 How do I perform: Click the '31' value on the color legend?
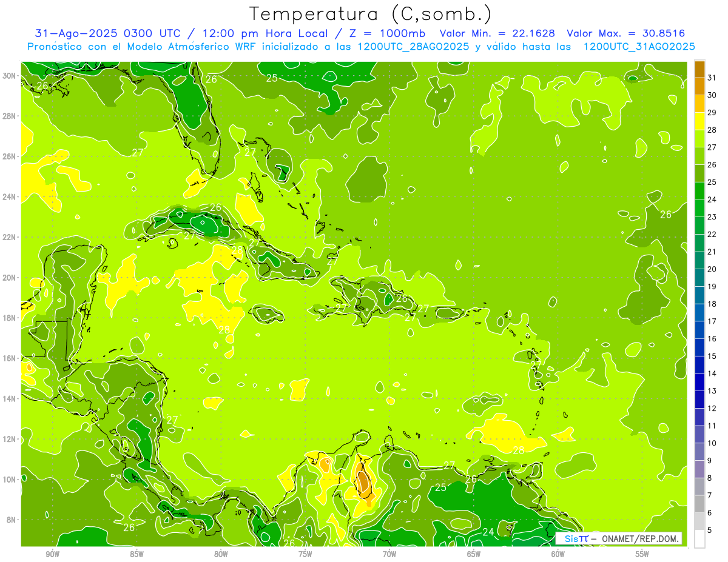pyautogui.click(x=712, y=78)
